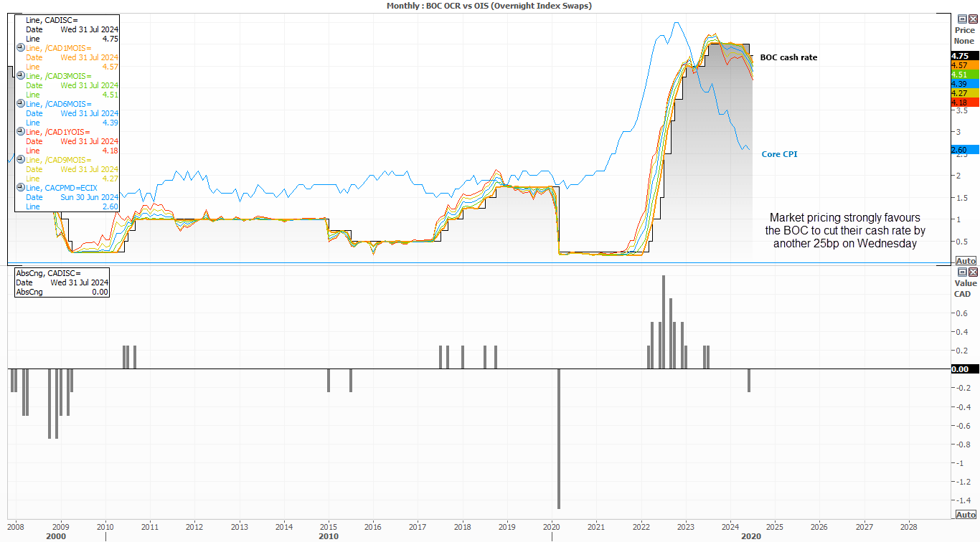Click the 2008 label on the time axis
The width and height of the screenshot is (980, 542).
pyautogui.click(x=16, y=527)
